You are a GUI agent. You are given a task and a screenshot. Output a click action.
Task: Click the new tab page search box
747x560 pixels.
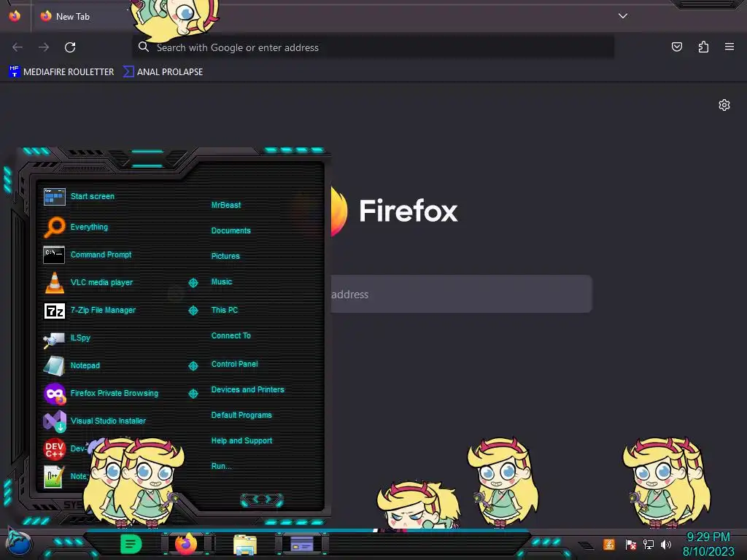coord(461,294)
